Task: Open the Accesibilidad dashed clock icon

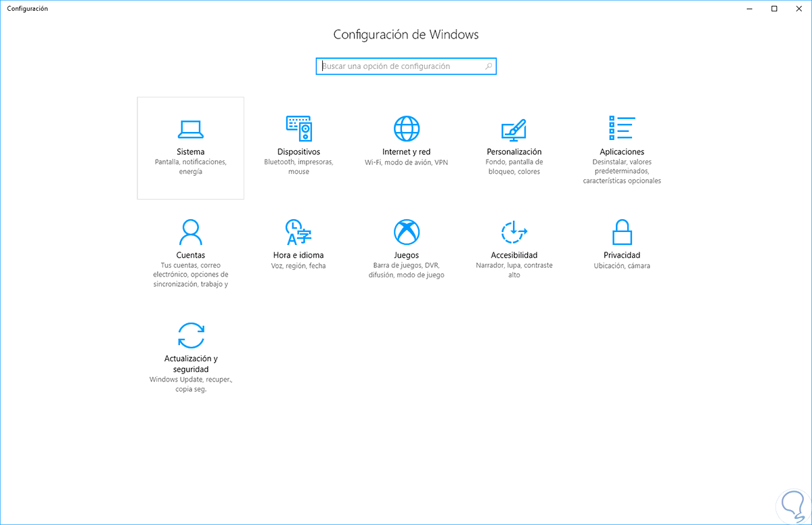Action: click(x=514, y=232)
